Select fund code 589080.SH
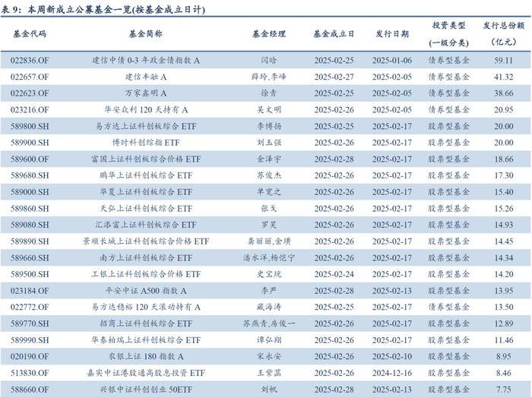532x397 pixels. click(30, 225)
